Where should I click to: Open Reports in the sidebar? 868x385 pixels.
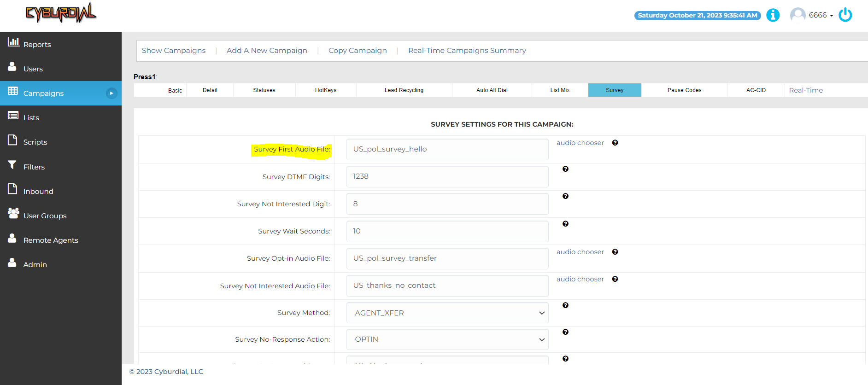[61, 44]
